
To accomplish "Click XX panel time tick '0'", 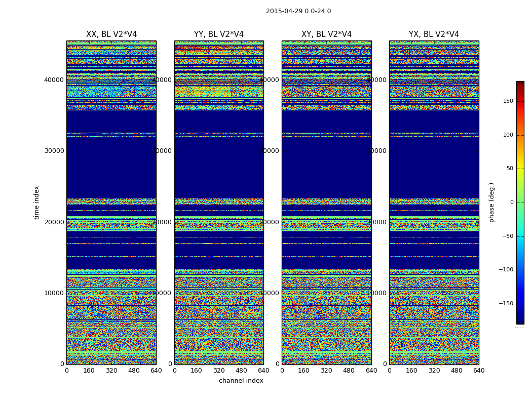I will (62, 364).
